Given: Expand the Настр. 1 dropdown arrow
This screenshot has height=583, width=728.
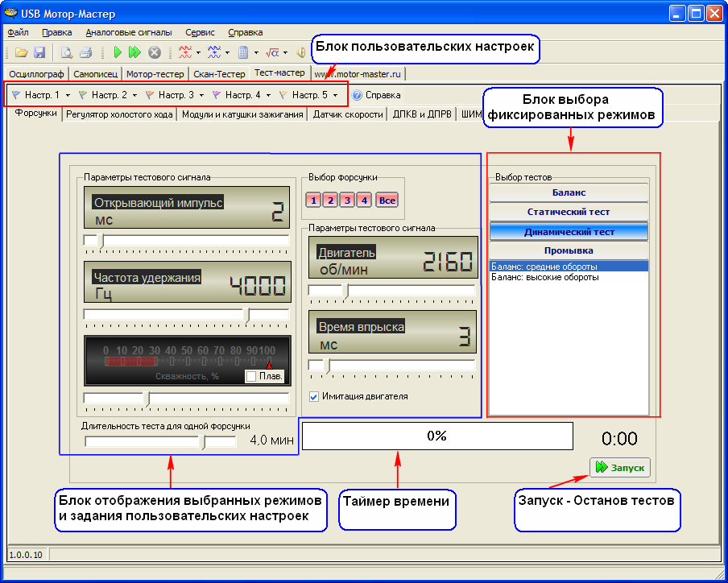Looking at the screenshot, I should coord(68,95).
